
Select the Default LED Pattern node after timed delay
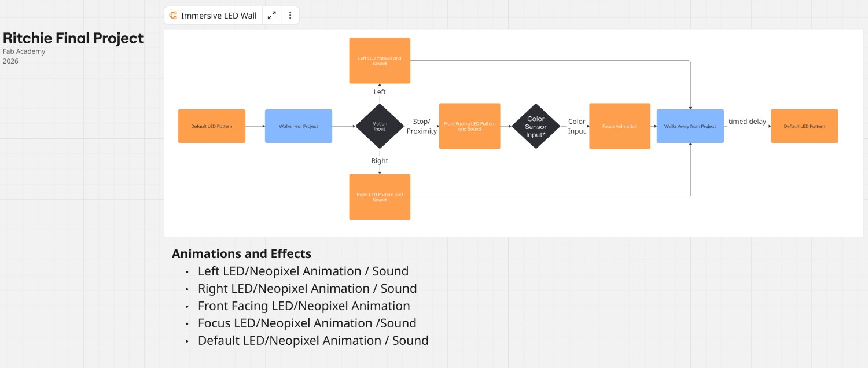point(804,126)
